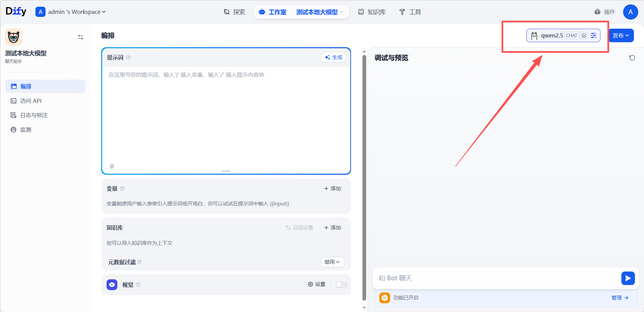This screenshot has width=644, height=312.
Task: Open the 发布 publish dropdown
Action: tap(621, 35)
